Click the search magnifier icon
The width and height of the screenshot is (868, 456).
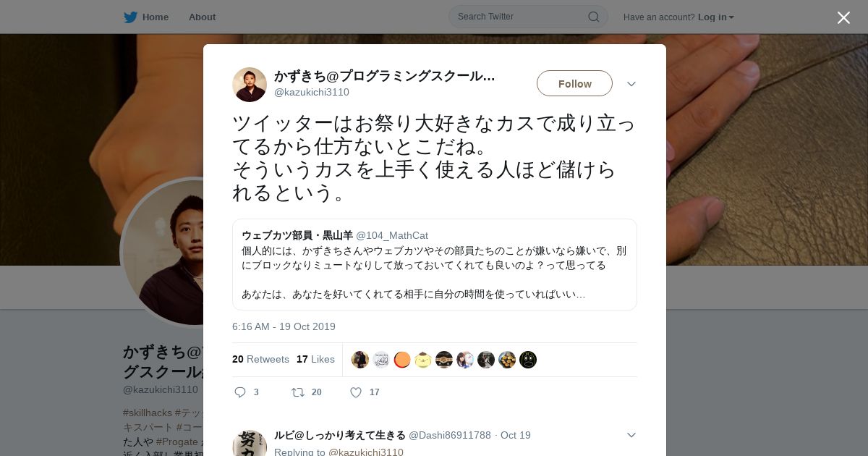coord(593,17)
